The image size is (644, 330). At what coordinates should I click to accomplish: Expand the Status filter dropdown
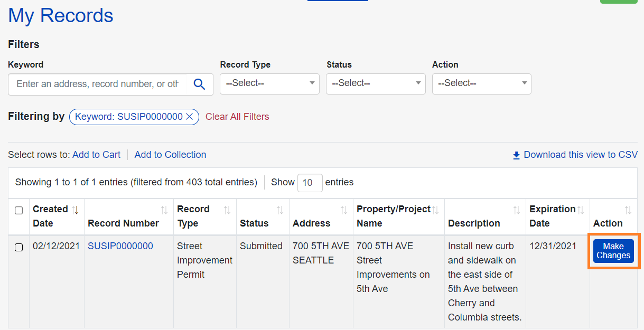point(376,83)
